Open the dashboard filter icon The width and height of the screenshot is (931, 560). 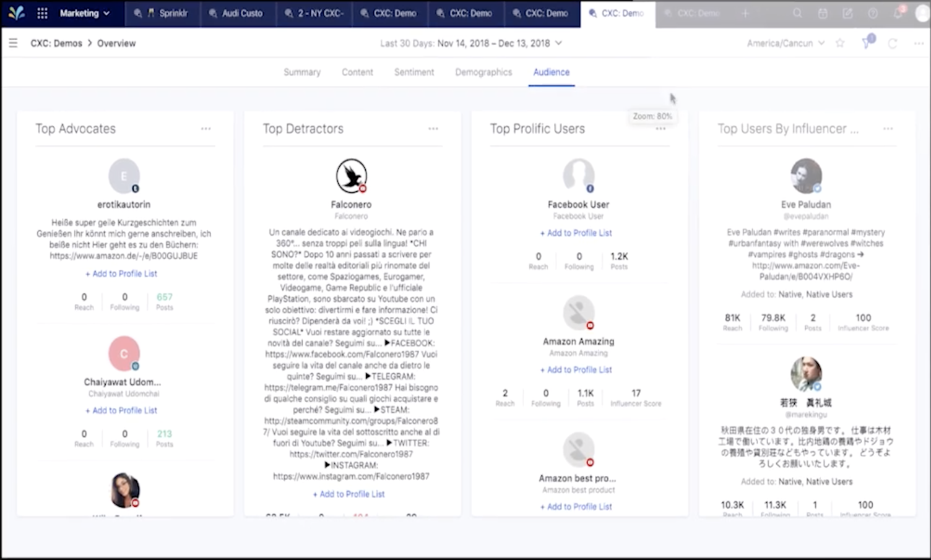867,43
